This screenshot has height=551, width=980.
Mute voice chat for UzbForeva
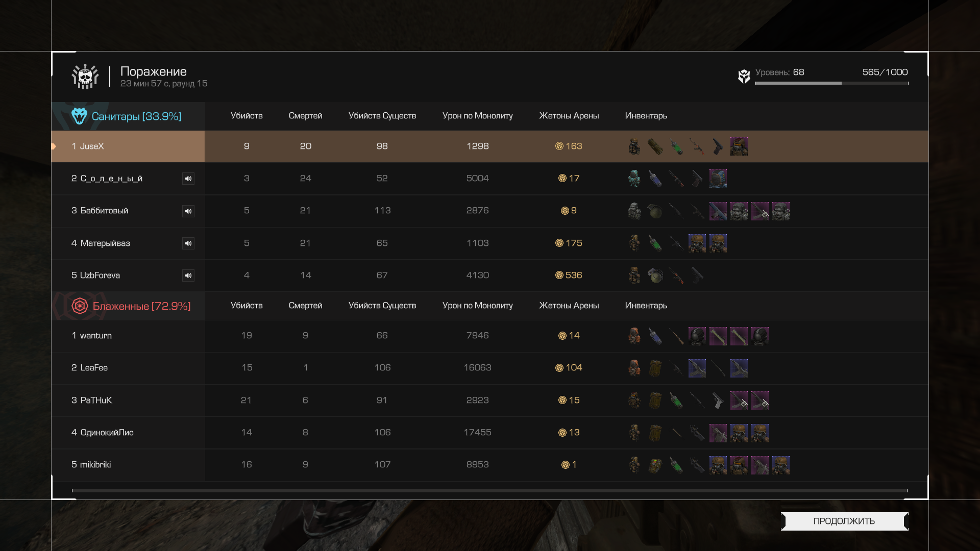pos(188,275)
